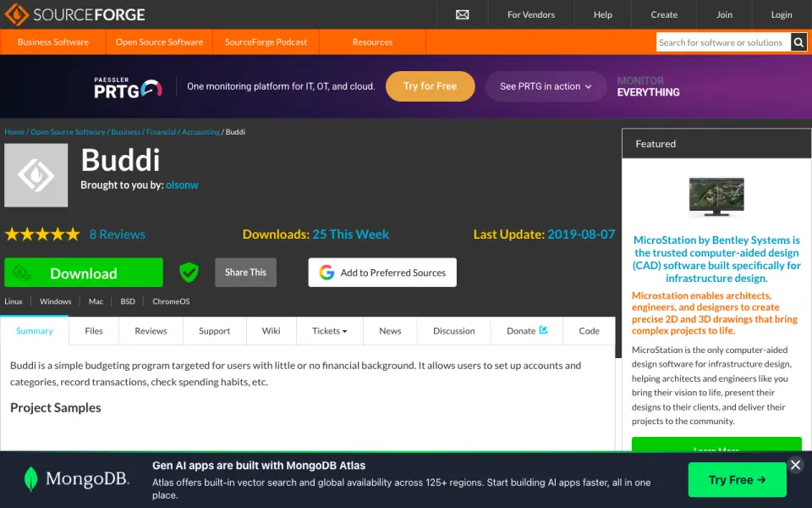Click the ChromeOS platform label
812x508 pixels.
(171, 301)
